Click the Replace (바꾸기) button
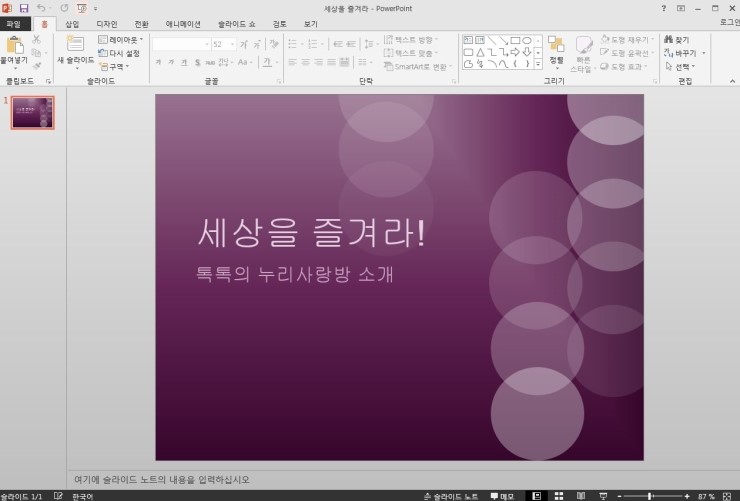 pyautogui.click(x=685, y=53)
